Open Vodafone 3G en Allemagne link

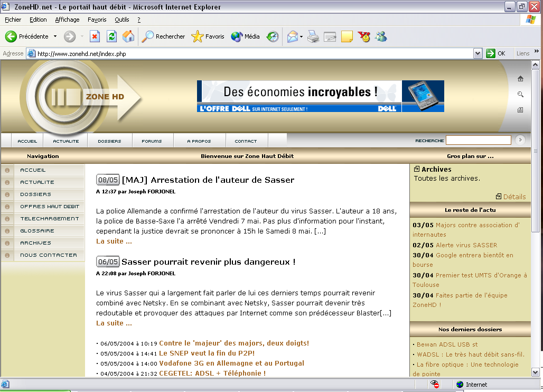click(x=231, y=363)
